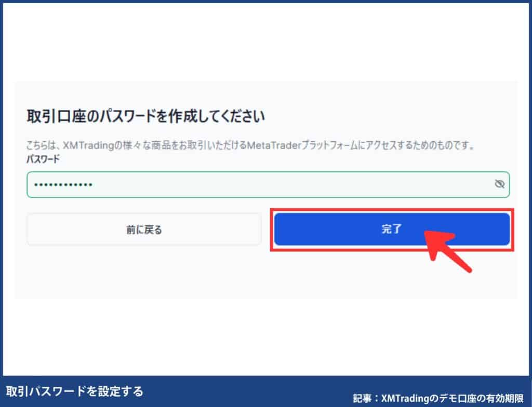Toggle password visibility eye icon
Screen dimensions: 532x407
coord(499,184)
